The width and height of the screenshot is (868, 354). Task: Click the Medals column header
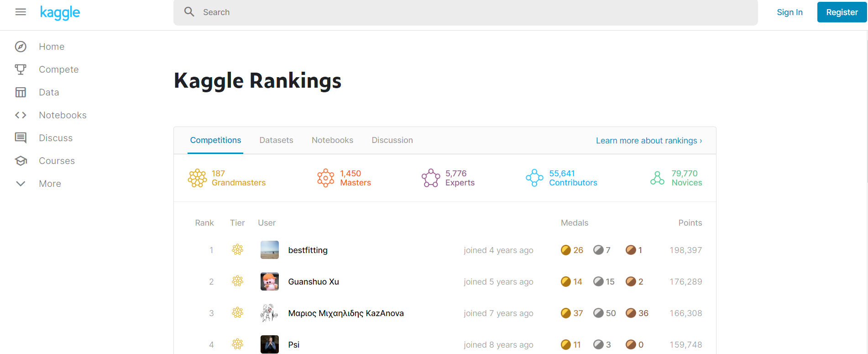[575, 223]
